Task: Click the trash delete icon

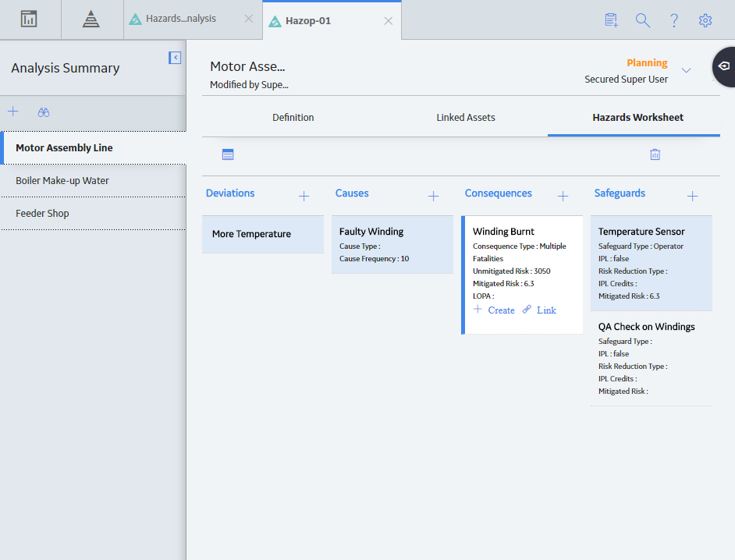Action: [x=655, y=154]
